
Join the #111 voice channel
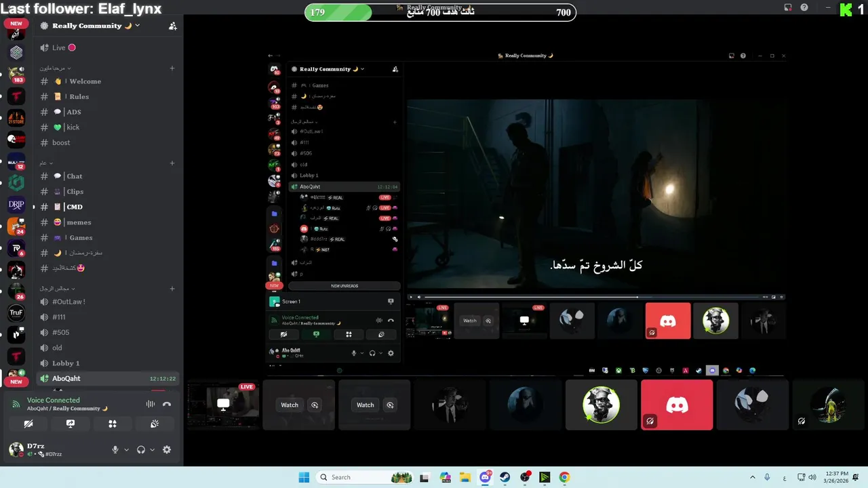108,317
